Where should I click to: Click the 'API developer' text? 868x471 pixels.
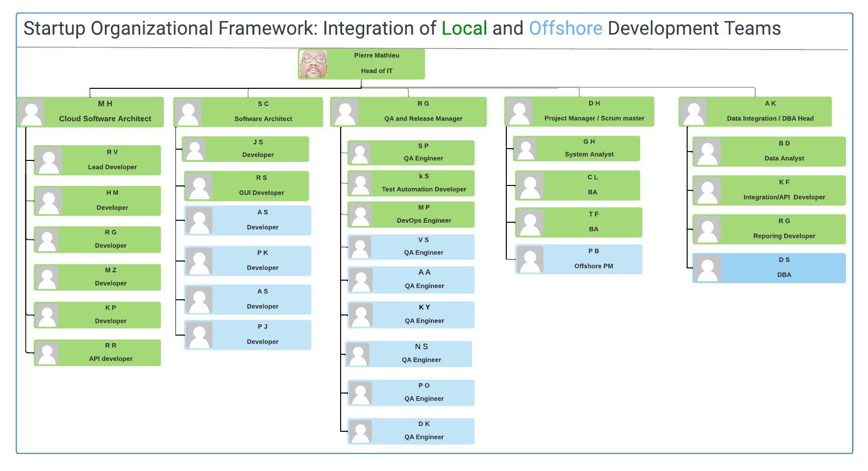(x=110, y=359)
